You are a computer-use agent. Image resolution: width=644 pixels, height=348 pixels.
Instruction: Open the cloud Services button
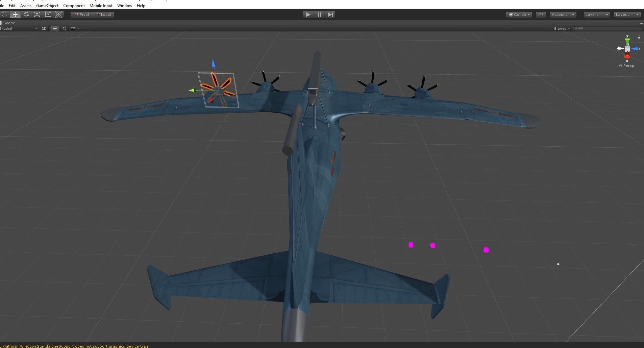click(x=541, y=15)
